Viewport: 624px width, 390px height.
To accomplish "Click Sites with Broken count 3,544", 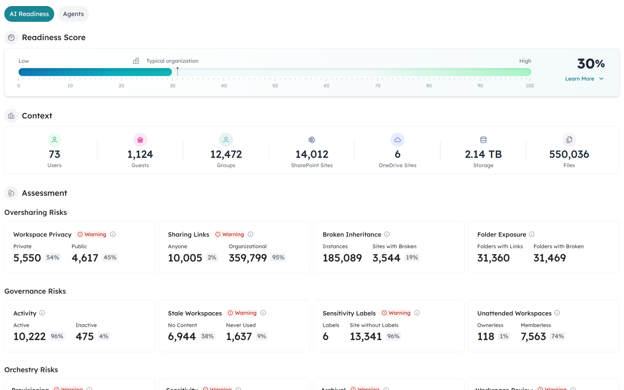I will tap(386, 258).
